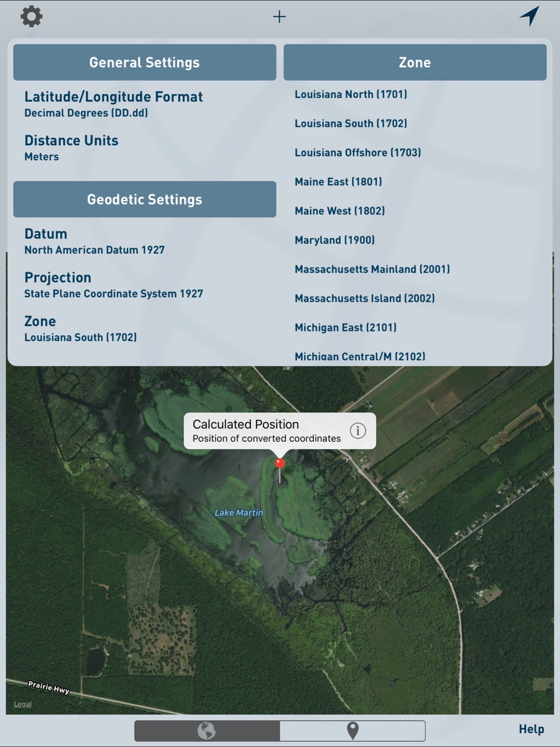Select the pin marker segment
This screenshot has width=560, height=747.
(x=353, y=731)
